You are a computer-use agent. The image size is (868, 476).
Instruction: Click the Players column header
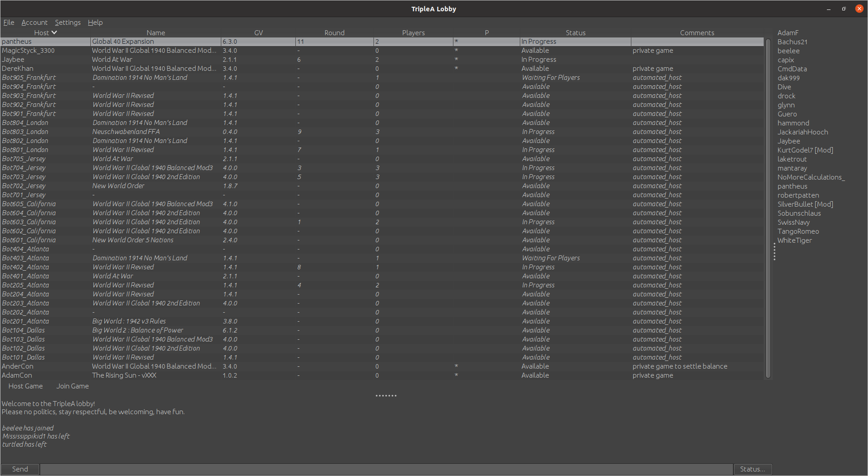pos(413,33)
